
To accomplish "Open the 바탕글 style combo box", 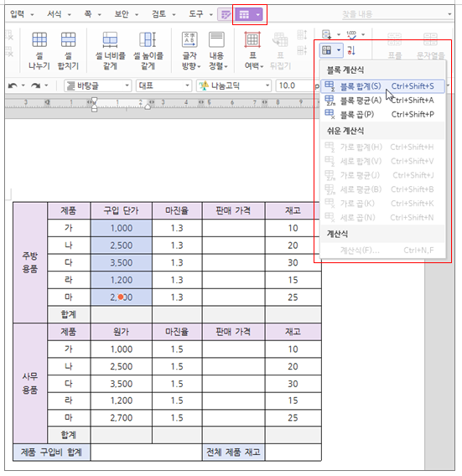I will [97, 86].
